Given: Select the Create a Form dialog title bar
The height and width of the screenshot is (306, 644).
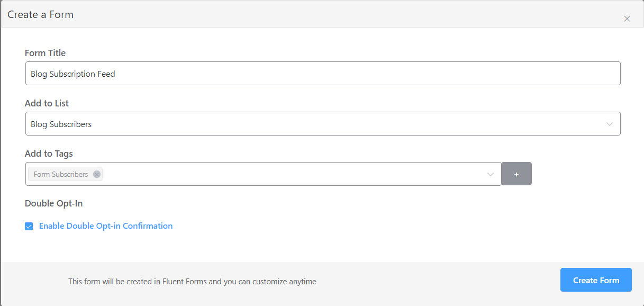Looking at the screenshot, I should coord(40,14).
